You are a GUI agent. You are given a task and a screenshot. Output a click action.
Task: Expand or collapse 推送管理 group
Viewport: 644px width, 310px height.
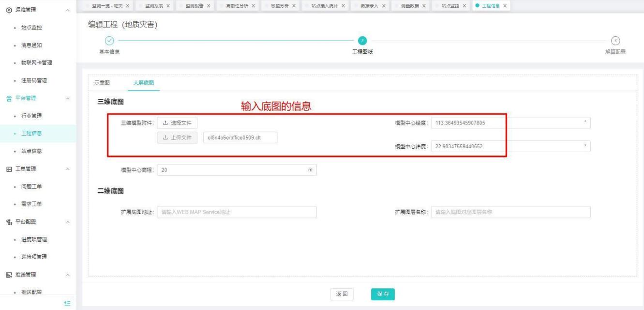click(68, 275)
